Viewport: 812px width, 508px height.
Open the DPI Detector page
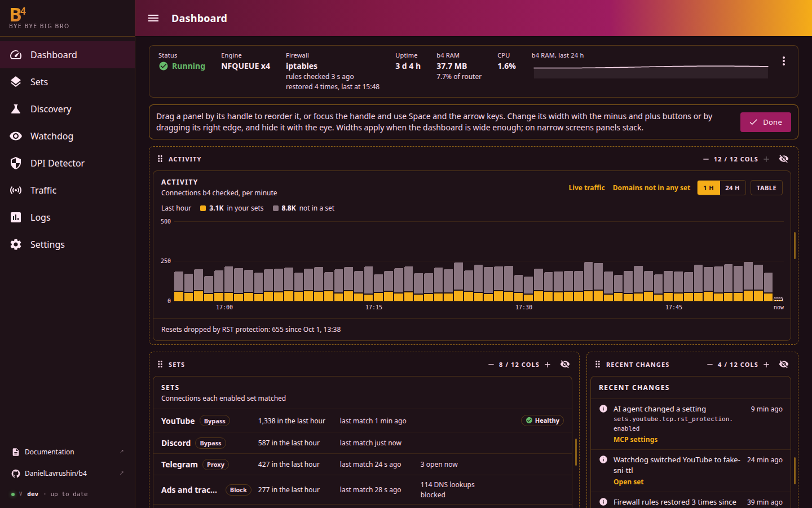[x=68, y=163]
